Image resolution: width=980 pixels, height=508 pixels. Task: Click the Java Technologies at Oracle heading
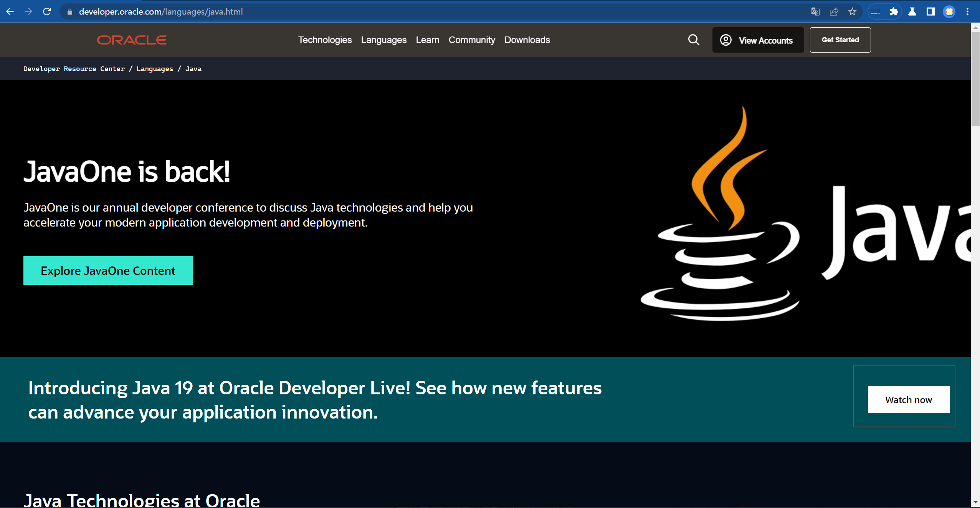[142, 500]
